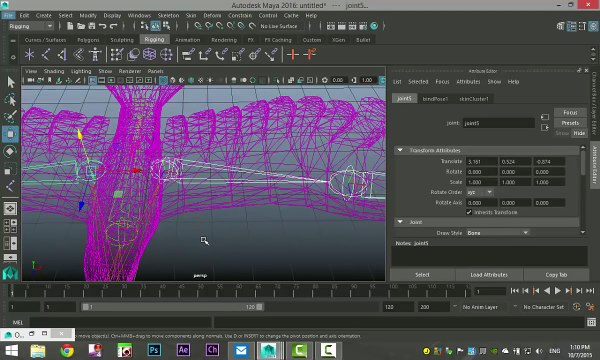Image resolution: width=600 pixels, height=360 pixels.
Task: Click the Maya logo icon in toolbox
Action: [10, 273]
